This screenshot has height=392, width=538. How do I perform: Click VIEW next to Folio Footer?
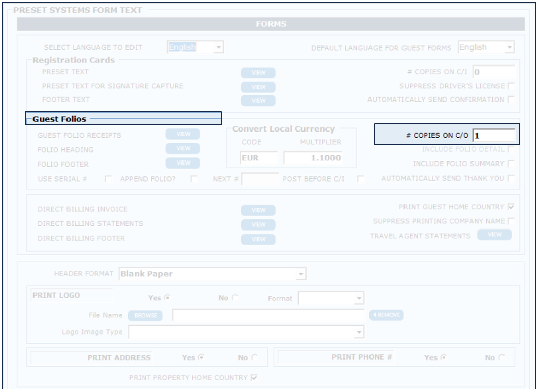point(183,164)
